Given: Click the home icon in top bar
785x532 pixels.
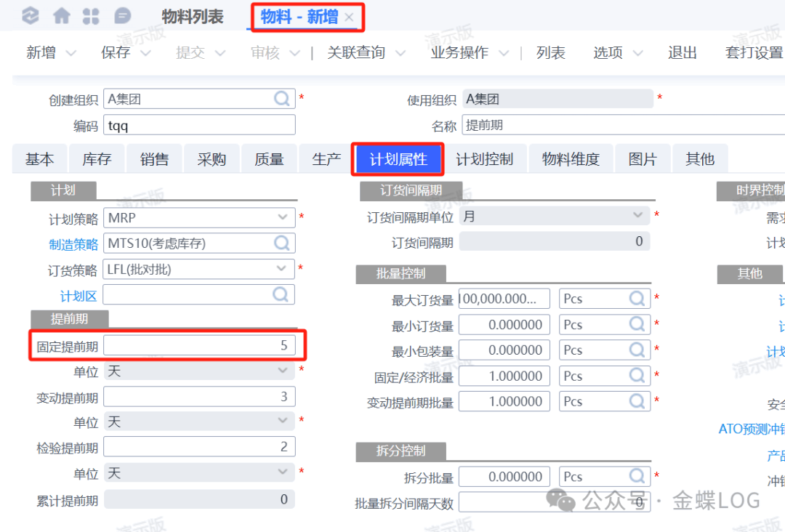Looking at the screenshot, I should [x=62, y=16].
